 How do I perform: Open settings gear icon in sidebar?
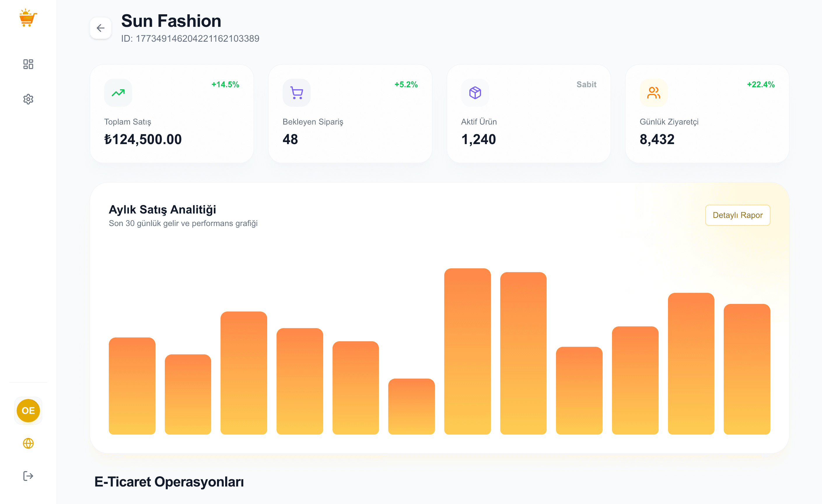coord(28,99)
